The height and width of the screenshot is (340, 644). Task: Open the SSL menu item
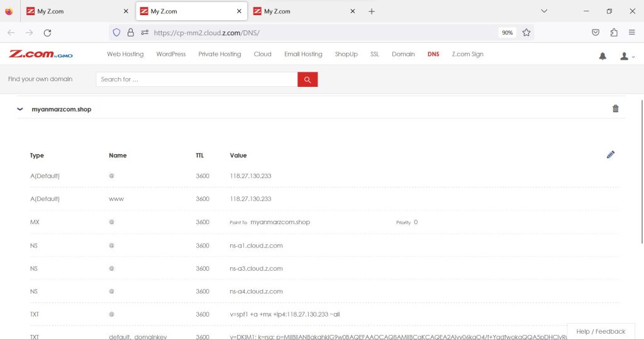pyautogui.click(x=375, y=54)
